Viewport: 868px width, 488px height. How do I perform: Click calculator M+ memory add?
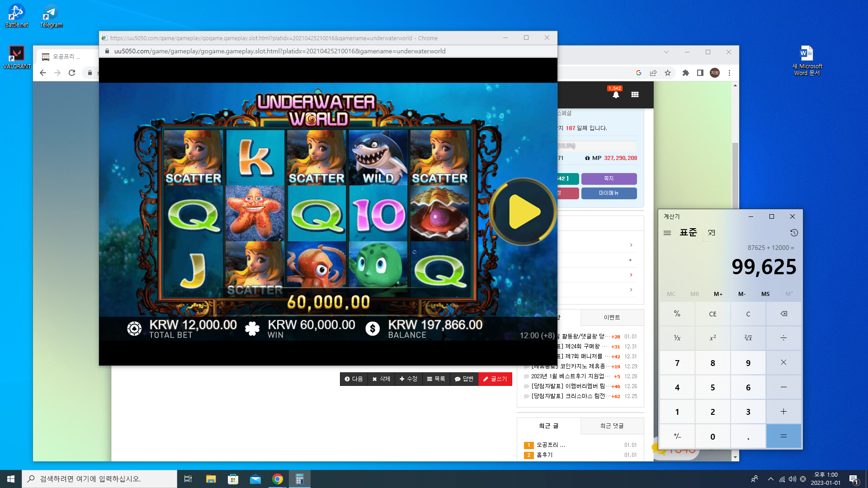pos(718,294)
